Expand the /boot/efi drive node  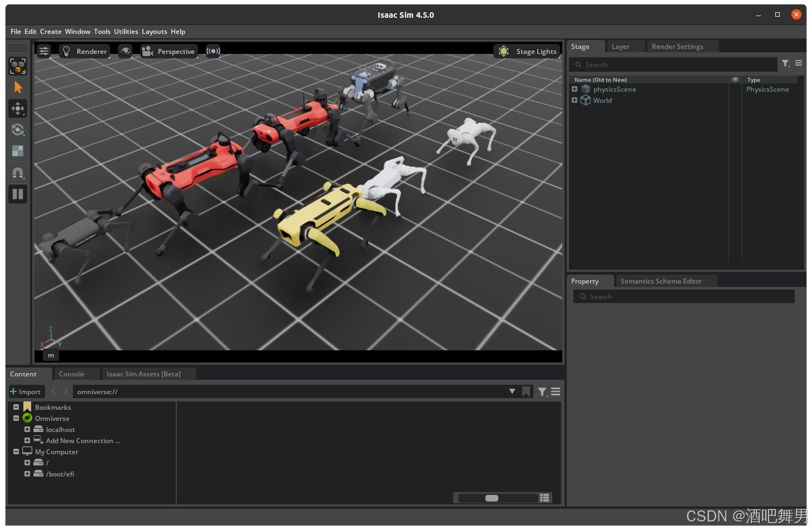tap(27, 474)
